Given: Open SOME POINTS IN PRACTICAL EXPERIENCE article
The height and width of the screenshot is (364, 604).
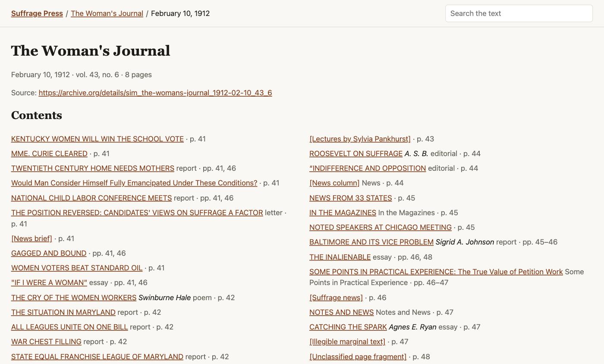Looking at the screenshot, I should 436,272.
